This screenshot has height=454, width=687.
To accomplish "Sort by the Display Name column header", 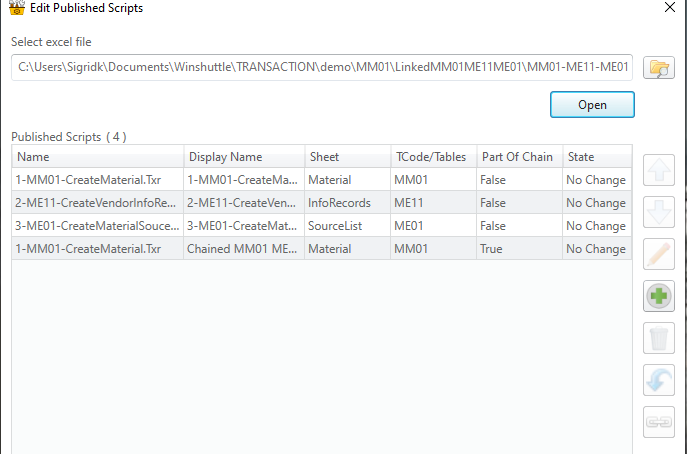I will pos(244,157).
